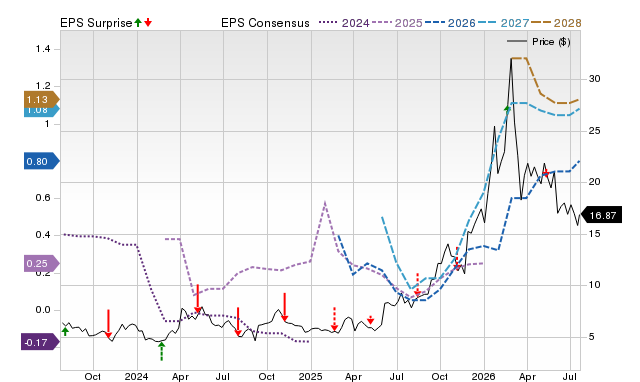
Task: Click the blue 0.80 value tag
Action: [x=41, y=161]
